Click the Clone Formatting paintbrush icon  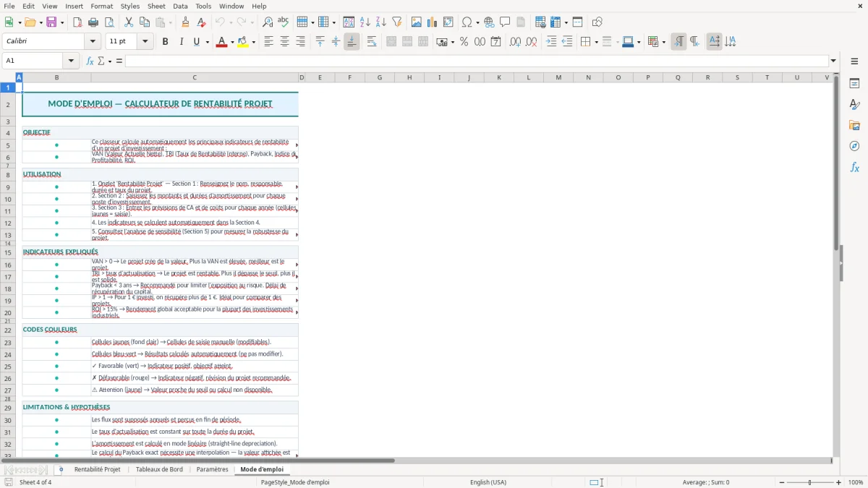186,22
